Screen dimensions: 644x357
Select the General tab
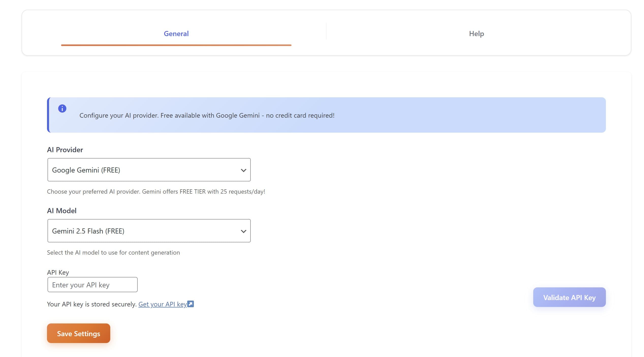pos(176,33)
